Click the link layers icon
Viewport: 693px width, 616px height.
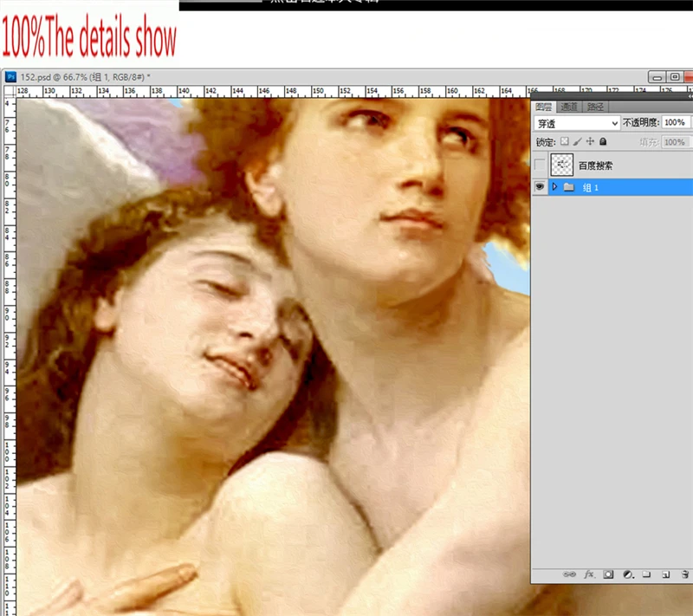(x=569, y=574)
